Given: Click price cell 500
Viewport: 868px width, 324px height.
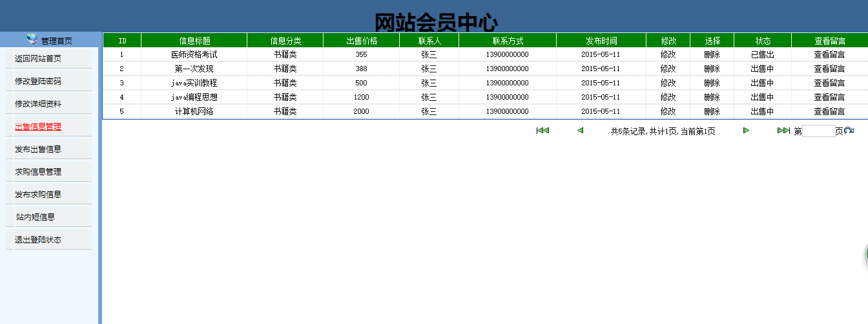Looking at the screenshot, I should click(x=362, y=83).
